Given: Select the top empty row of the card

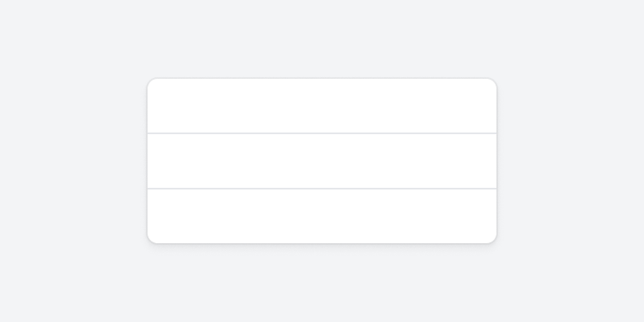Looking at the screenshot, I should click(x=322, y=106).
